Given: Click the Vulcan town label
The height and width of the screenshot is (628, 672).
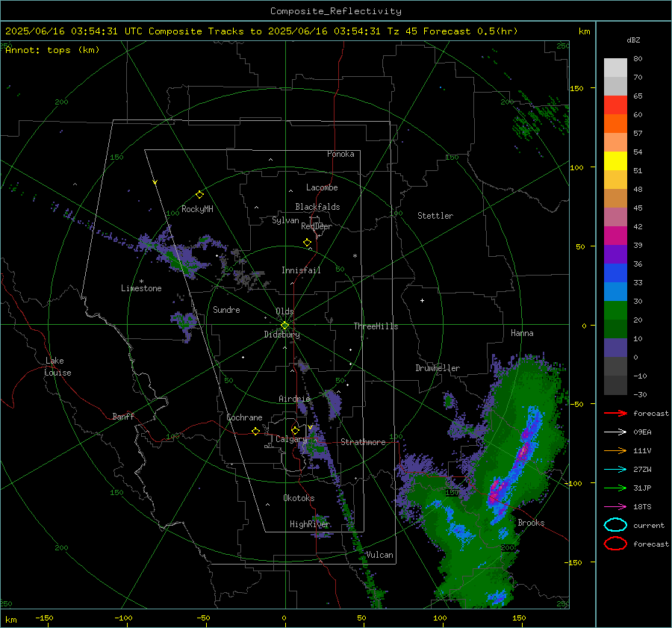Looking at the screenshot, I should [x=379, y=555].
